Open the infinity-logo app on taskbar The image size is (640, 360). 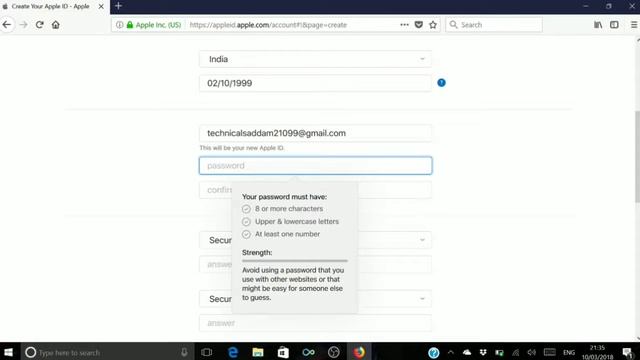(x=308, y=352)
